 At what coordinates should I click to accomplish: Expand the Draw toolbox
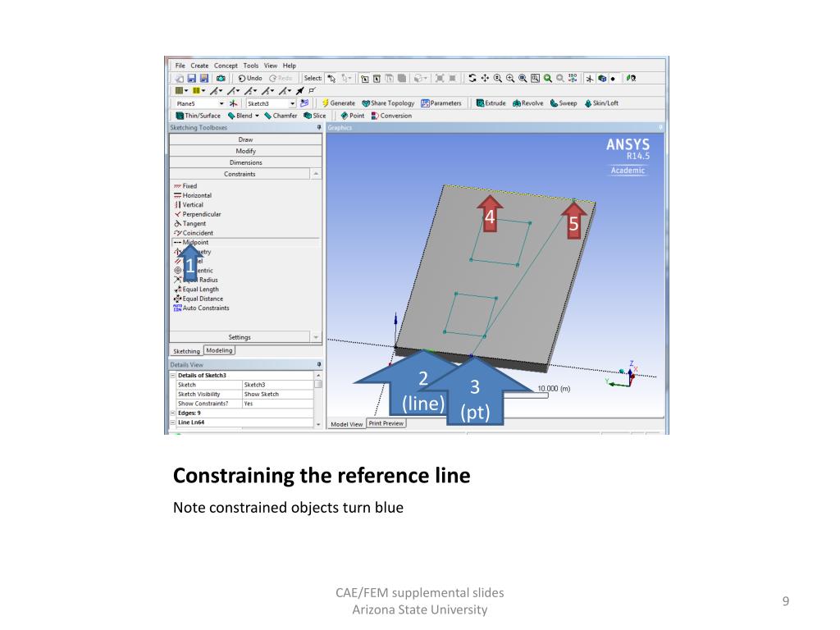coord(246,139)
